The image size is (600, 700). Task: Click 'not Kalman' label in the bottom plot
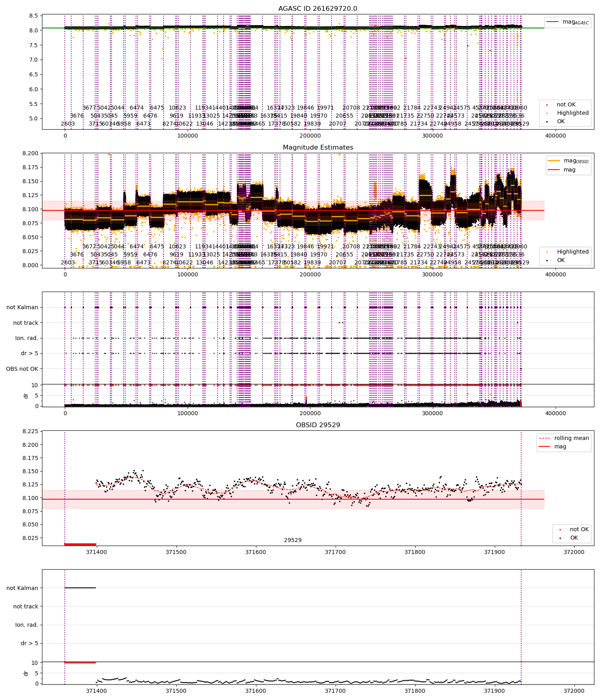click(x=22, y=588)
